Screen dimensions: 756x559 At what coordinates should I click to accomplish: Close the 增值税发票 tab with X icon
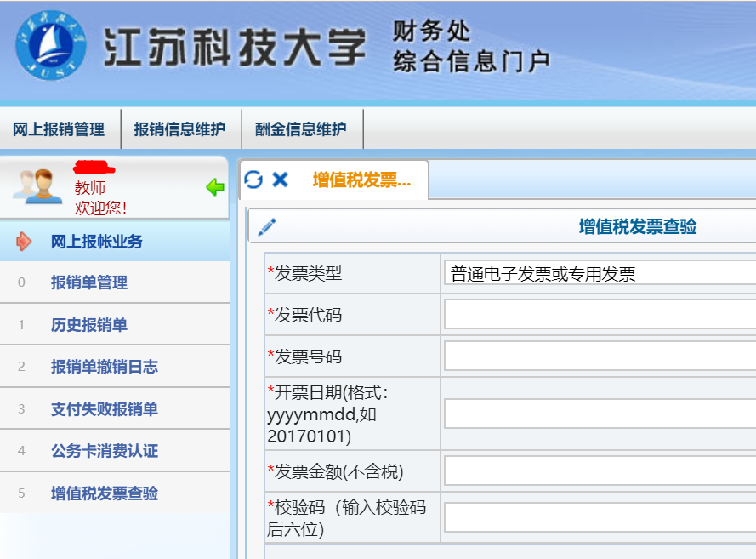[280, 180]
